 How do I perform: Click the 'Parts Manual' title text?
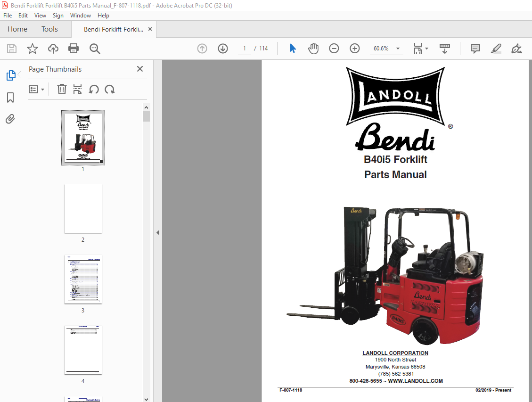[x=395, y=174]
